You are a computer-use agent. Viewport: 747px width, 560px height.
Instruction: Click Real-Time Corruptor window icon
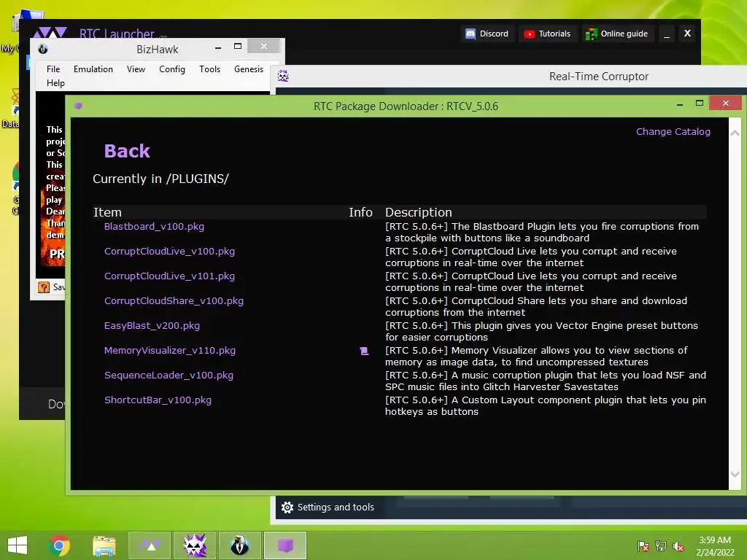click(283, 76)
